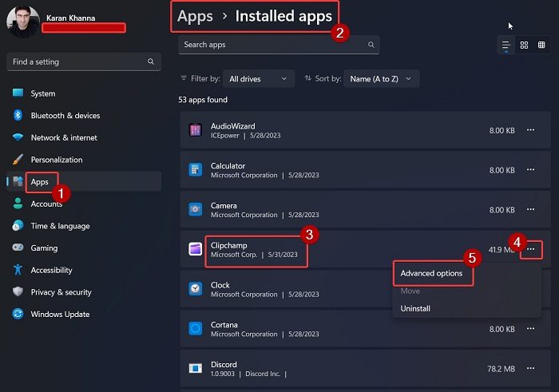Click the Karan Khanna account name
The height and width of the screenshot is (392, 559).
pos(70,18)
